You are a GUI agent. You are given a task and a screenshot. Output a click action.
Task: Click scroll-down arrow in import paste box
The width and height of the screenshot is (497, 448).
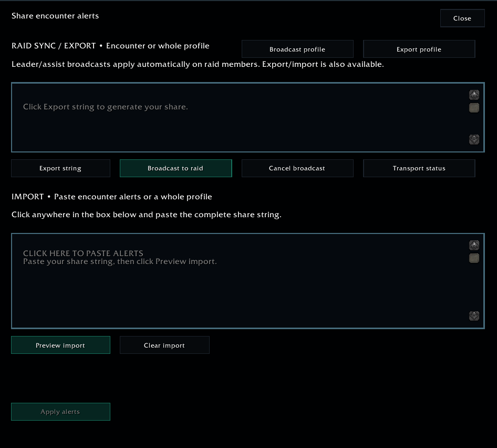[474, 315]
